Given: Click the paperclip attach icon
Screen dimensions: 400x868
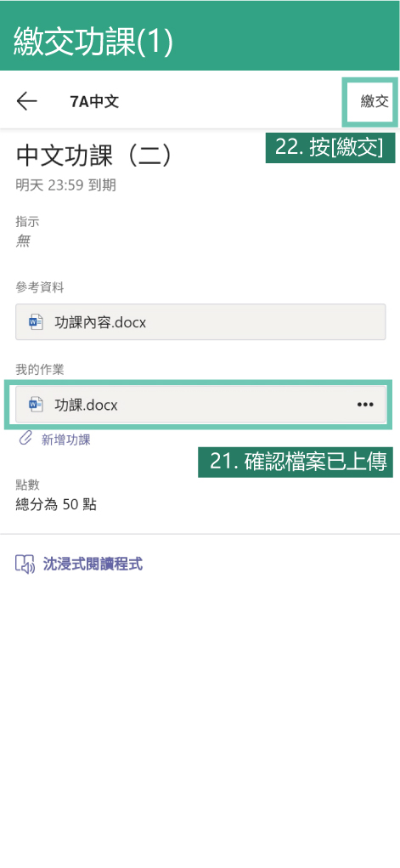Looking at the screenshot, I should pyautogui.click(x=25, y=440).
